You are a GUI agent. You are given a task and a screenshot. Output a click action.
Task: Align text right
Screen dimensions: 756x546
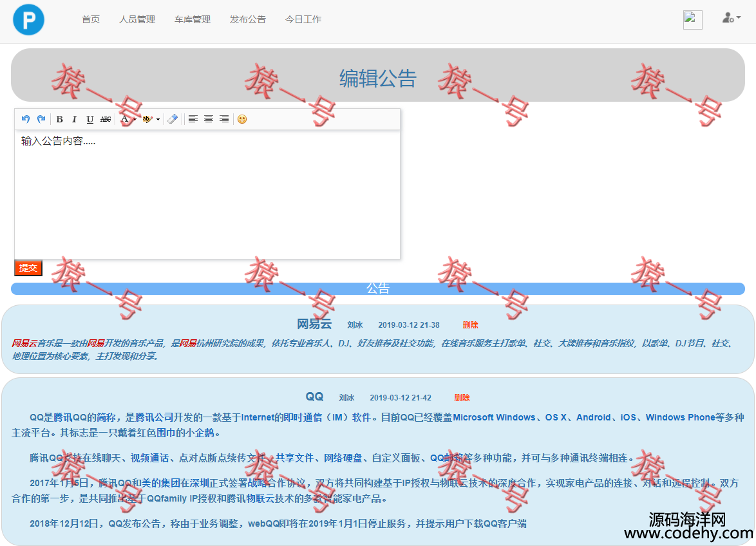(x=224, y=119)
